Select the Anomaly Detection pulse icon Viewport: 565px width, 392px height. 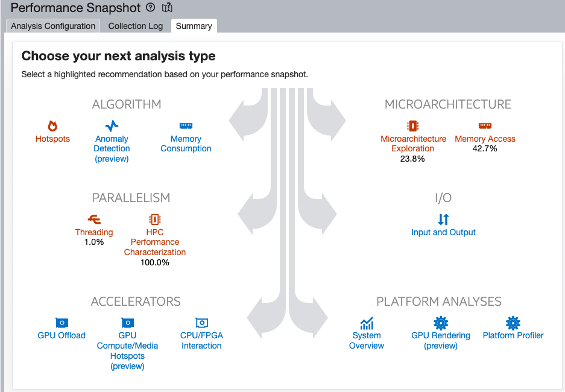pos(112,126)
